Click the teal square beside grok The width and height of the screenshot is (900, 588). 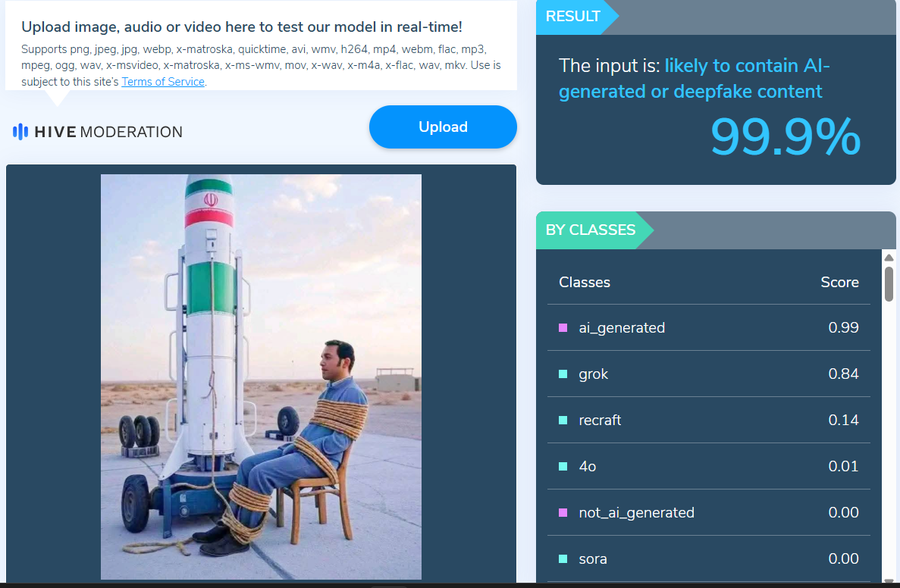click(563, 374)
